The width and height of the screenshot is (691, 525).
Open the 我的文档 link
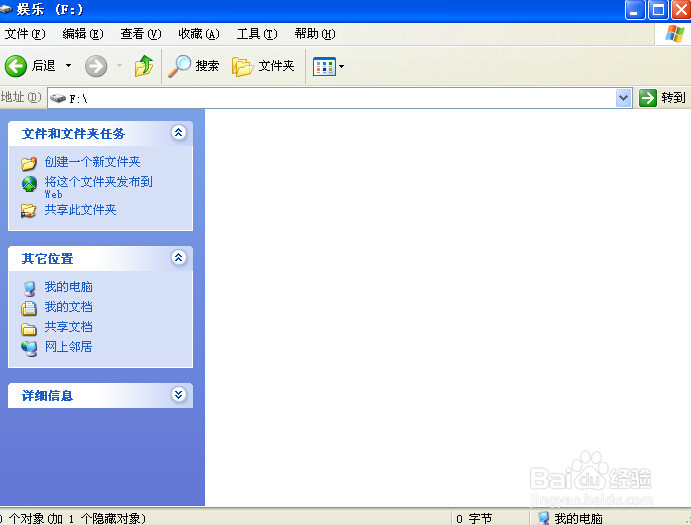pyautogui.click(x=68, y=307)
